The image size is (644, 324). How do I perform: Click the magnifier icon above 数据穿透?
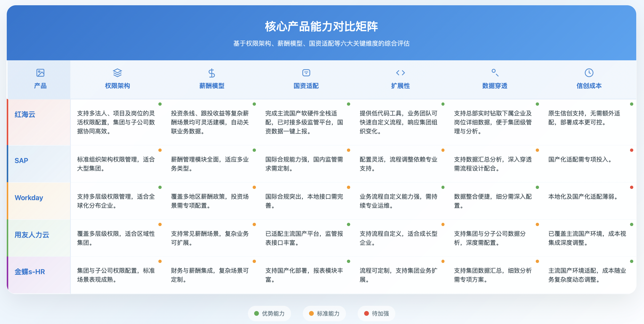(495, 73)
